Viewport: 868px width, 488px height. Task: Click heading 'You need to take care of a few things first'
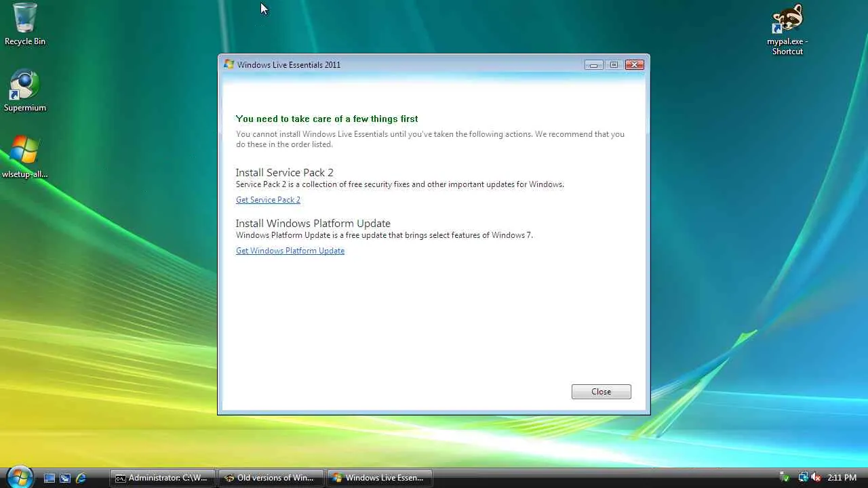[327, 119]
